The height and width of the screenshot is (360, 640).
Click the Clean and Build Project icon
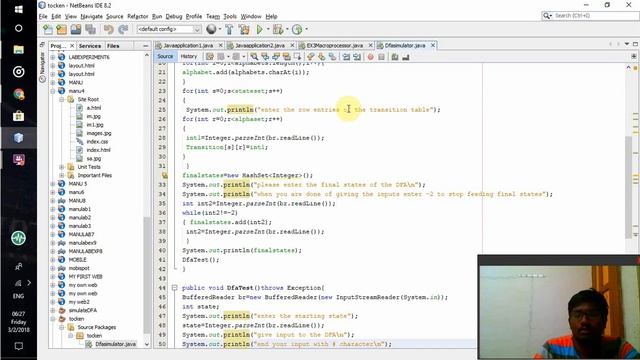[x=244, y=29]
